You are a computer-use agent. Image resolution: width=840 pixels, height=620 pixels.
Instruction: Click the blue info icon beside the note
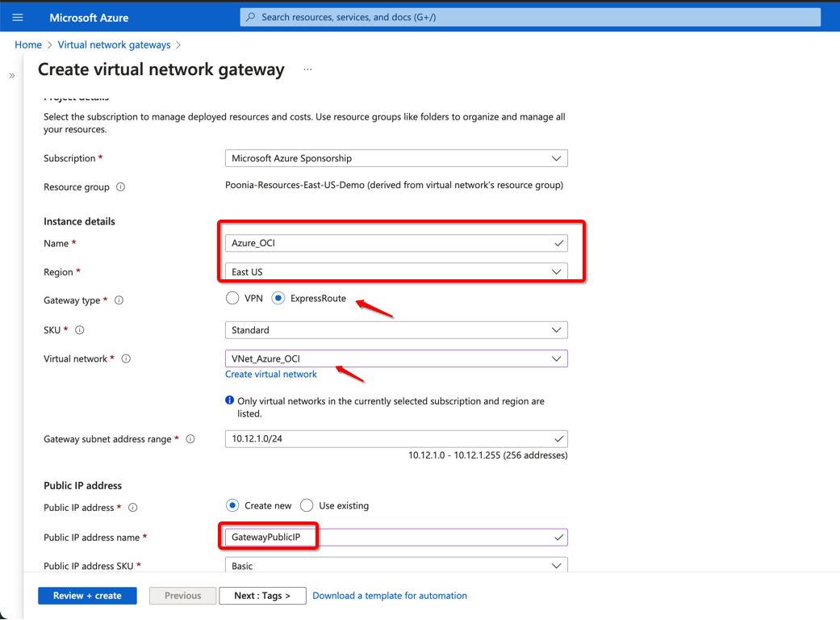(229, 400)
